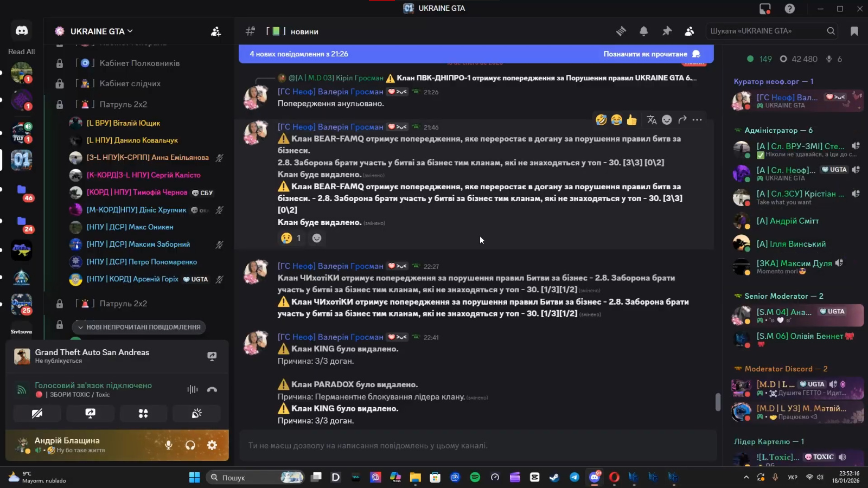React with tears of joy emoji
This screenshot has width=868, height=488.
click(x=616, y=120)
